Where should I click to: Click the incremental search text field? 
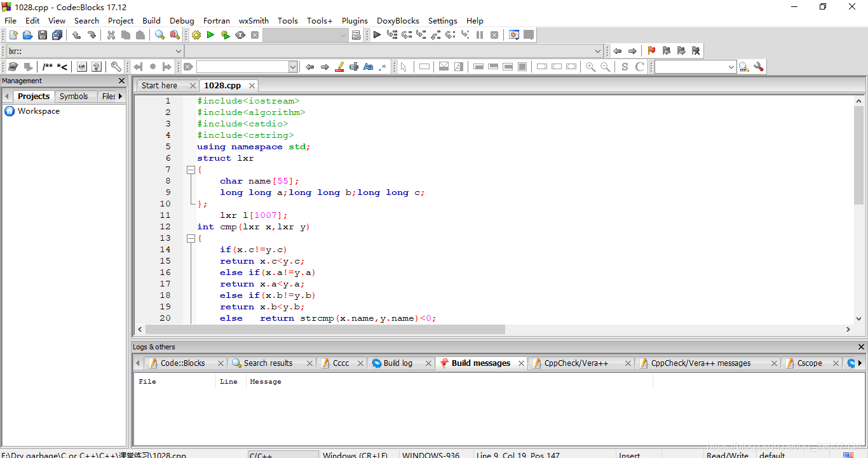pos(242,67)
